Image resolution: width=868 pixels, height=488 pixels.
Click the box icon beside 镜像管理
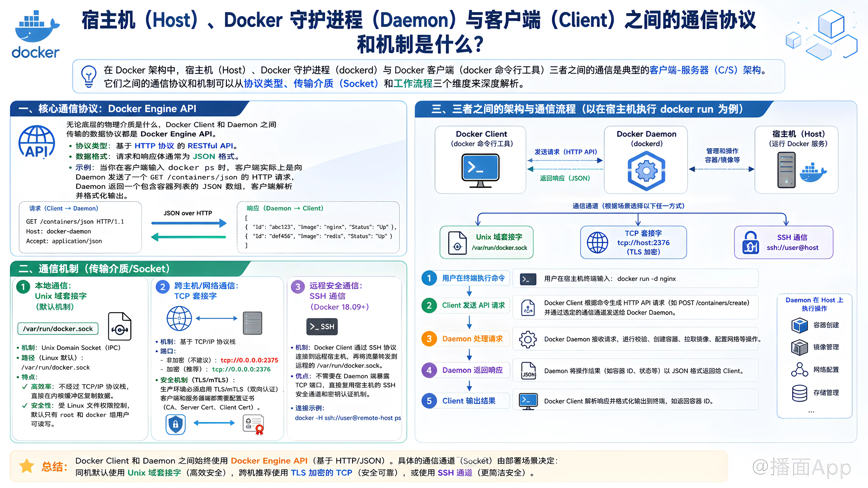click(799, 347)
